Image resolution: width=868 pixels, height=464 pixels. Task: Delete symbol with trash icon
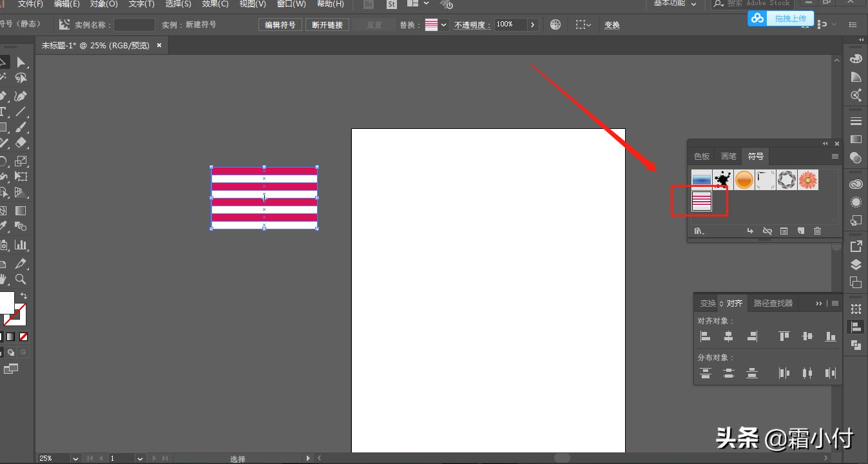817,231
